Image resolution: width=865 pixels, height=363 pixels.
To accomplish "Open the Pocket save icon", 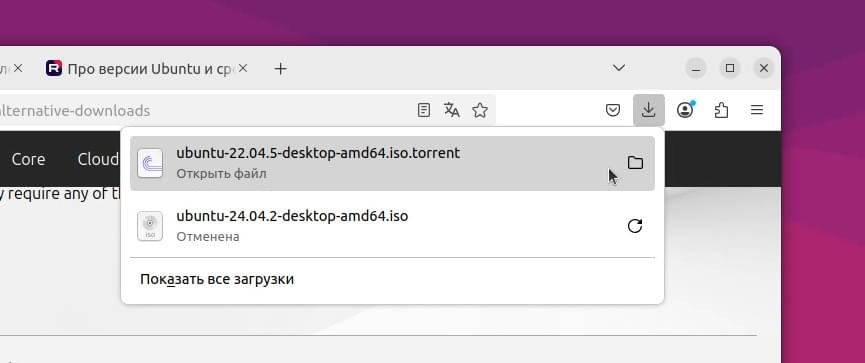I will [x=613, y=110].
